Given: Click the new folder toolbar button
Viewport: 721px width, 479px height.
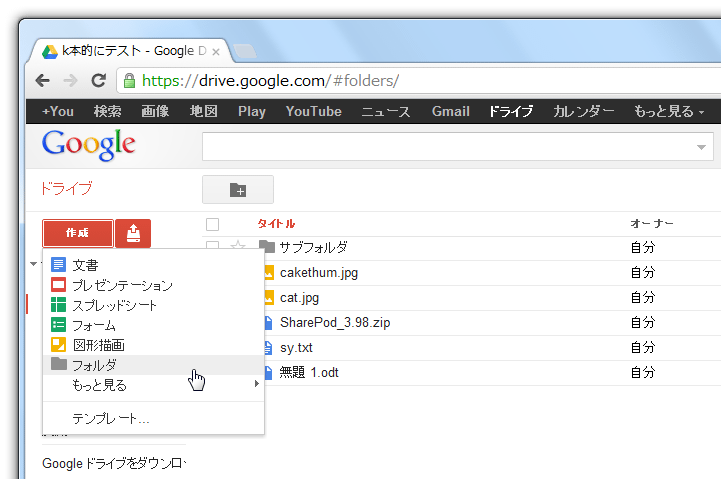Looking at the screenshot, I should (x=238, y=189).
